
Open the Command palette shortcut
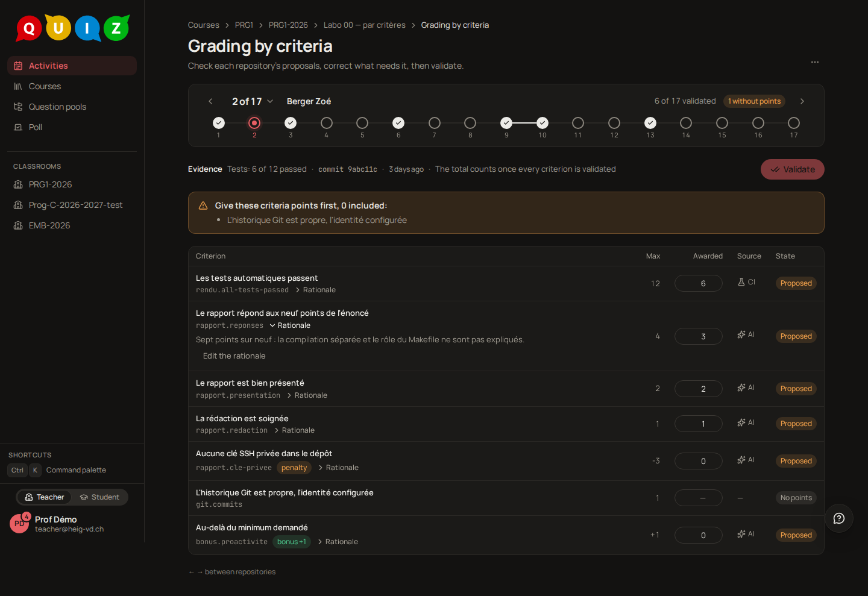[57, 470]
